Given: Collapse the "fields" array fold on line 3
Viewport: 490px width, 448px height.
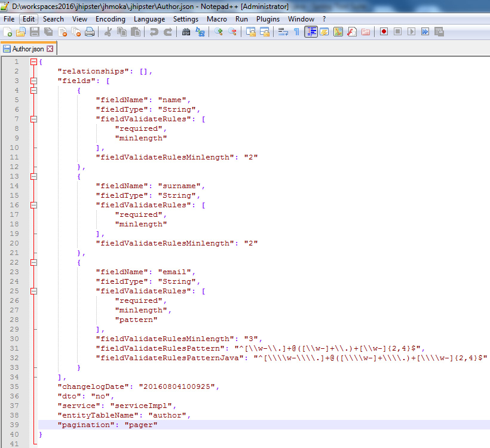Looking at the screenshot, I should [x=33, y=81].
